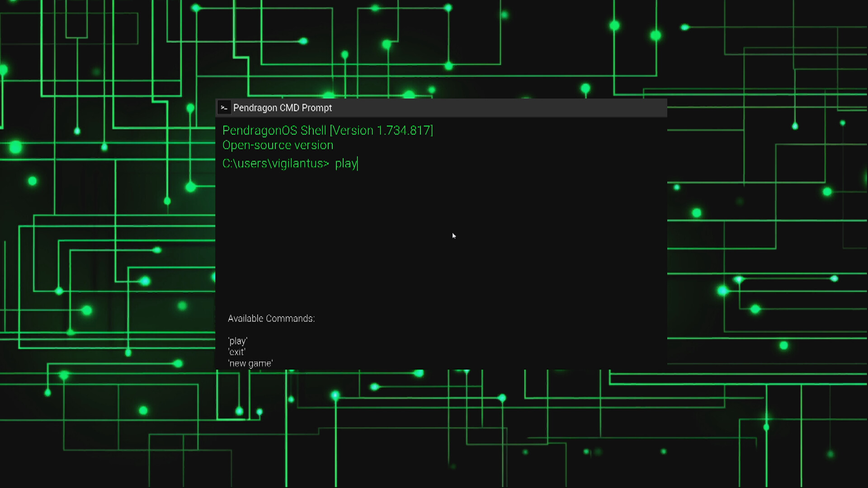868x488 pixels.
Task: Click the typed 'play' command text
Action: pyautogui.click(x=346, y=164)
